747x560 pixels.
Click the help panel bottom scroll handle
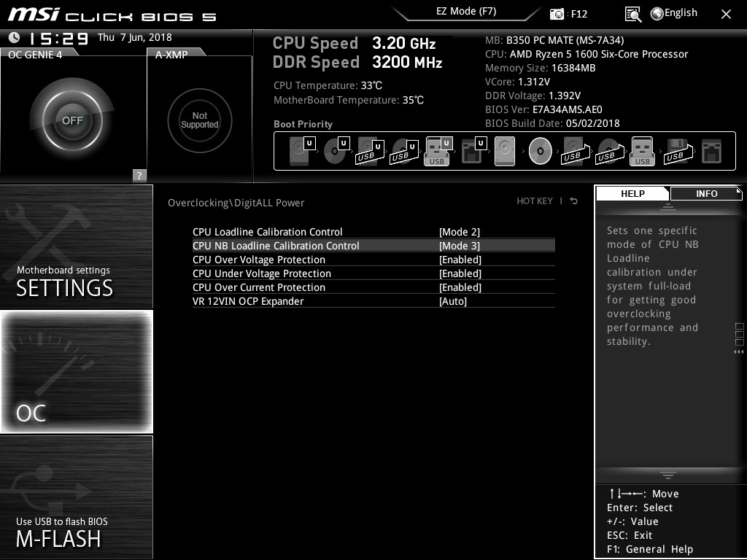(x=668, y=475)
